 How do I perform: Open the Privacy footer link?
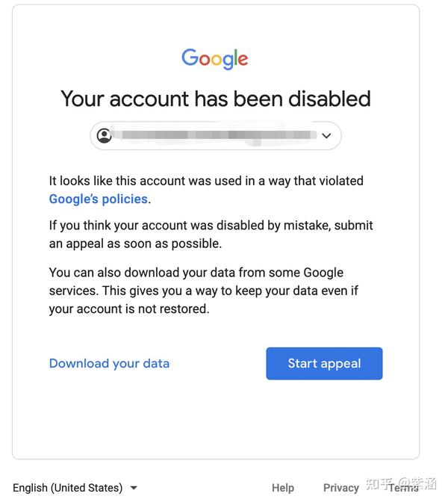pos(340,488)
